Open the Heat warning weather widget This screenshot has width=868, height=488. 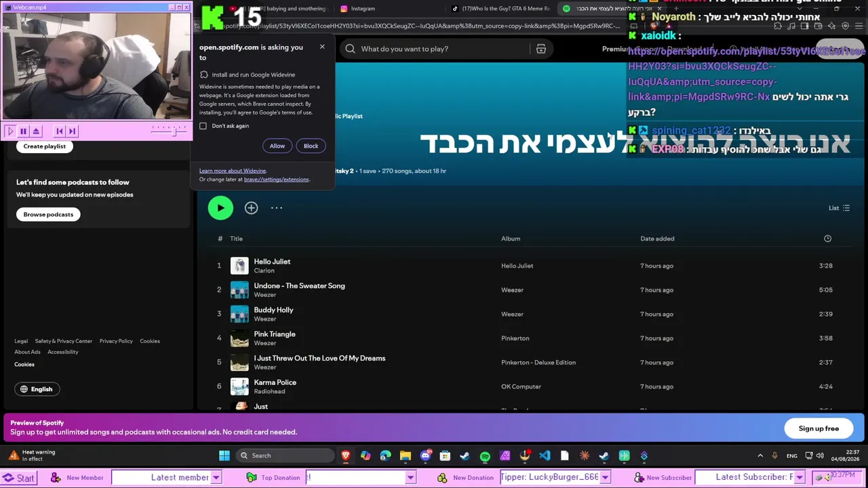(32, 455)
